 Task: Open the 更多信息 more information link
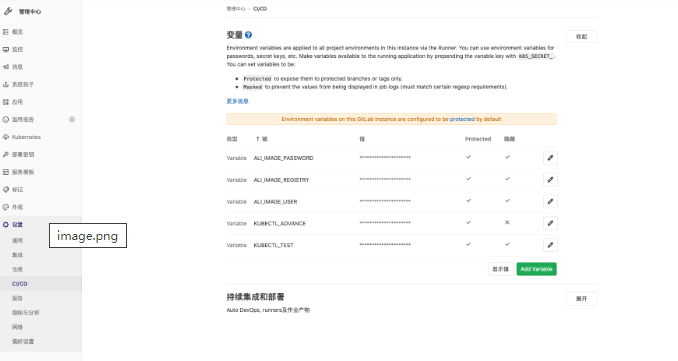[x=237, y=101]
